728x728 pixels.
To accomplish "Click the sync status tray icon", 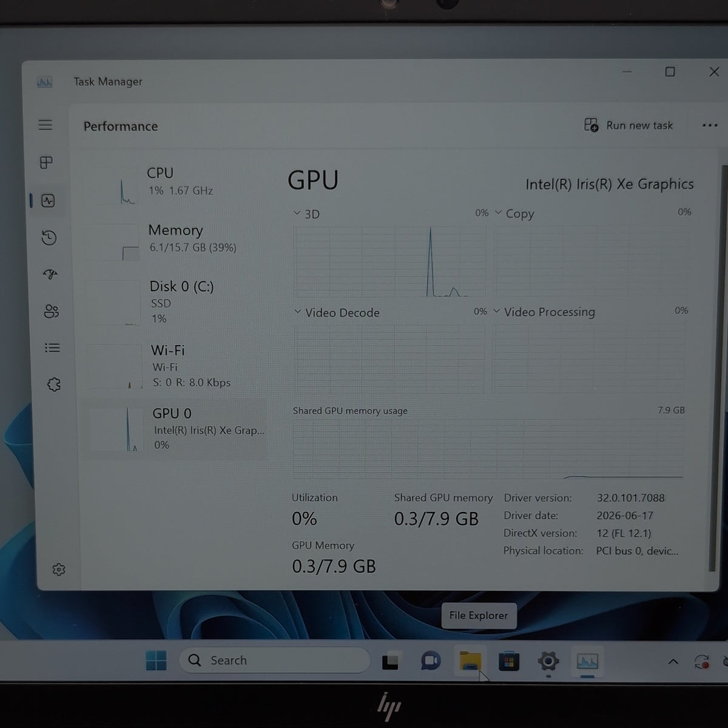I will 702,661.
